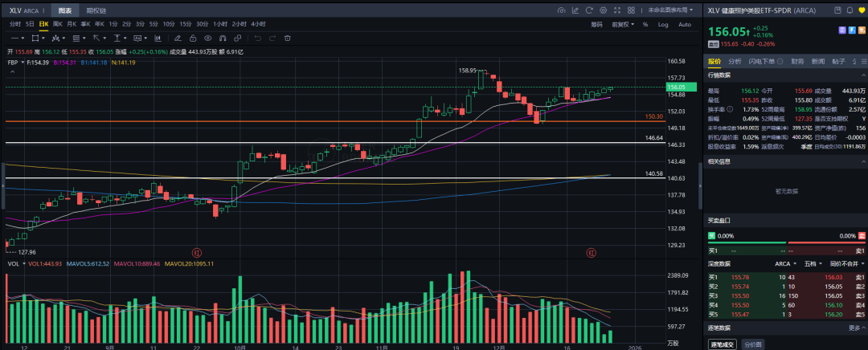Select the 周K weekly timeframe
Viewport: 868px width, 350px height.
point(57,24)
